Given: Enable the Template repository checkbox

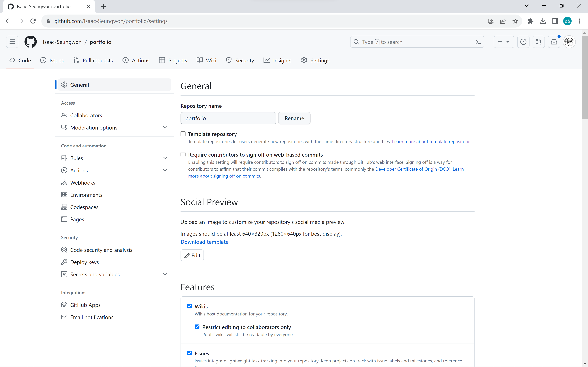Looking at the screenshot, I should tap(183, 134).
